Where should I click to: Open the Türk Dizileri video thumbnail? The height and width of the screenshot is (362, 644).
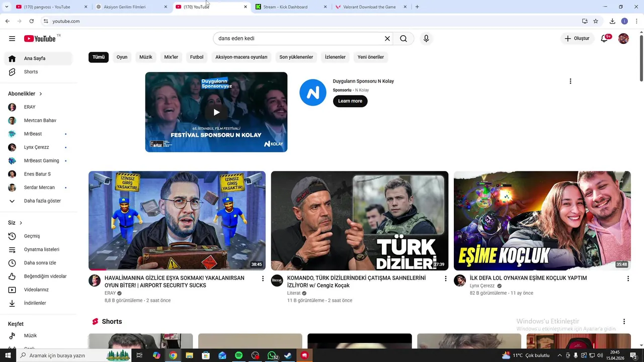[360, 221]
